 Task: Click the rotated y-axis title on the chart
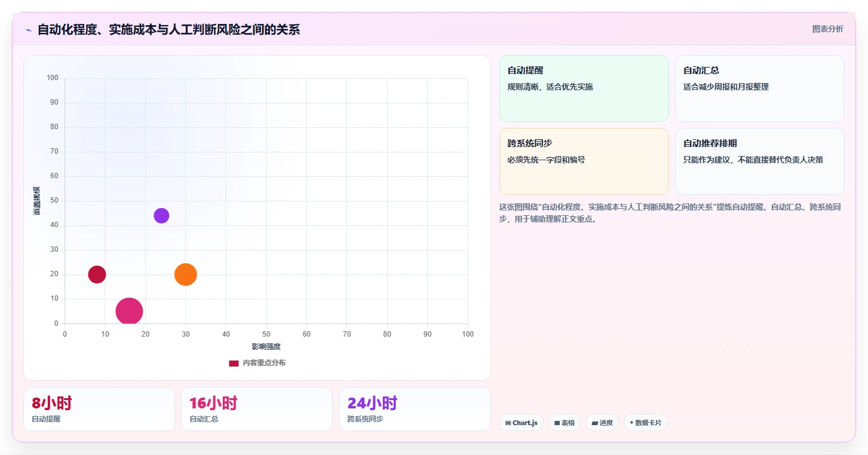(37, 201)
